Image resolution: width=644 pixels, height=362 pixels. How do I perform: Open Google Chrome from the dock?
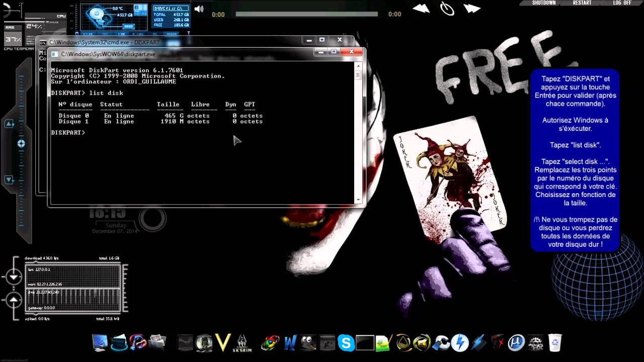point(270,343)
